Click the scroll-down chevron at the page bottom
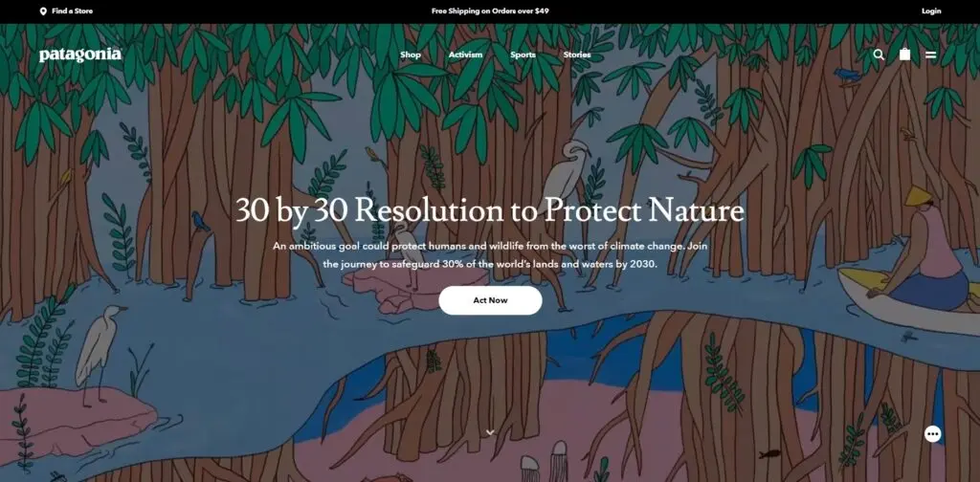Viewport: 980px width, 482px height. (490, 432)
